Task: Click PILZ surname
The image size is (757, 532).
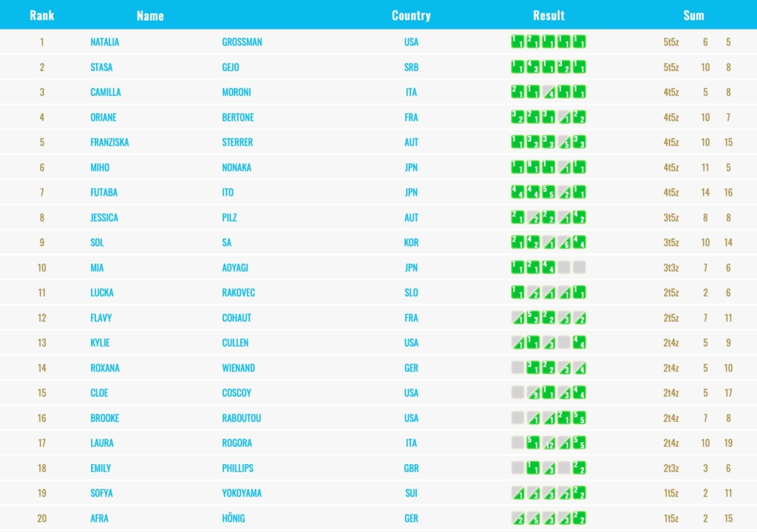Action: 229,218
